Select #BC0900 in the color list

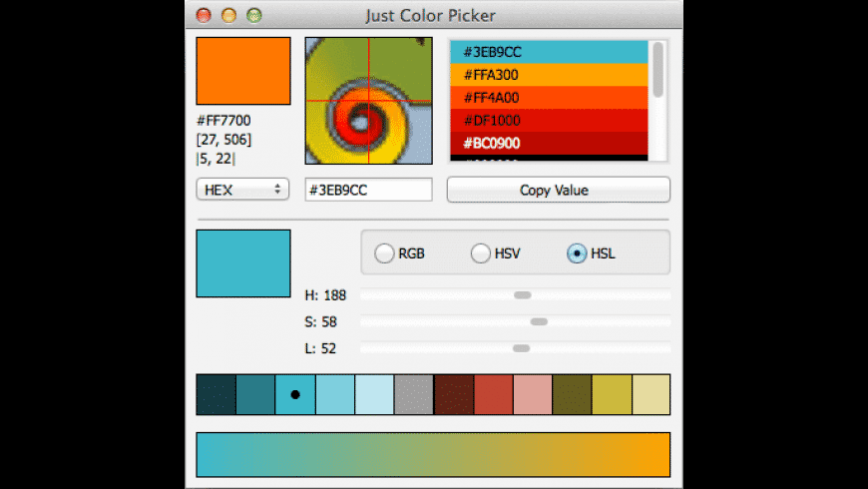coord(549,144)
